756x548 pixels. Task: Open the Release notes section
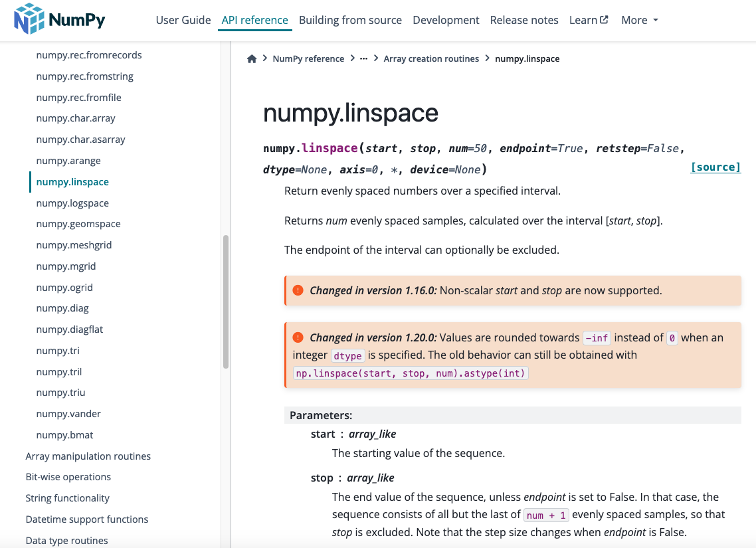click(x=524, y=20)
